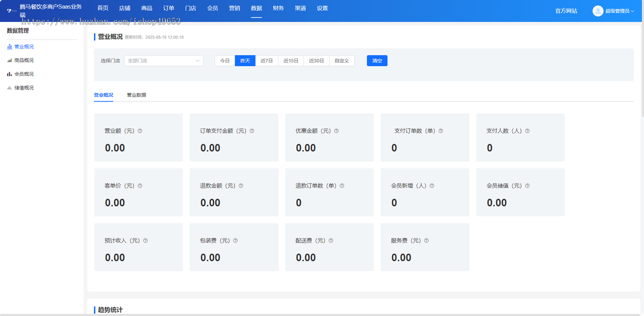View the 会员储值 statistic card value
The height and width of the screenshot is (316, 644).
coord(496,203)
